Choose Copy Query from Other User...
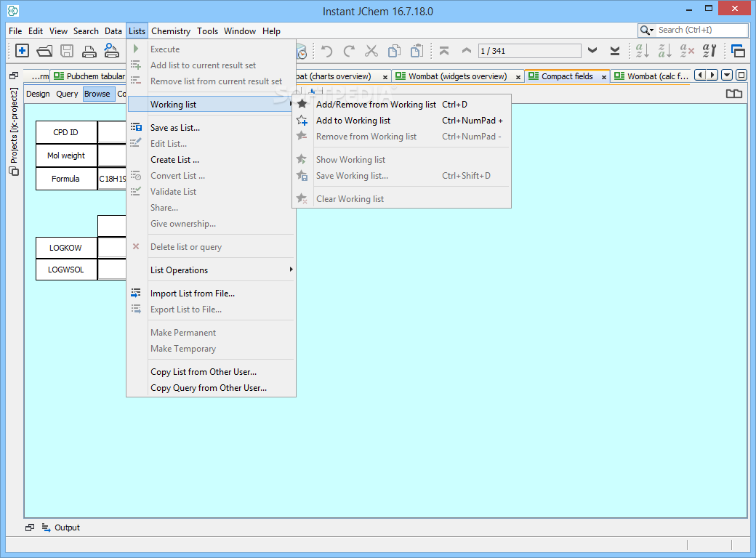 (212, 388)
